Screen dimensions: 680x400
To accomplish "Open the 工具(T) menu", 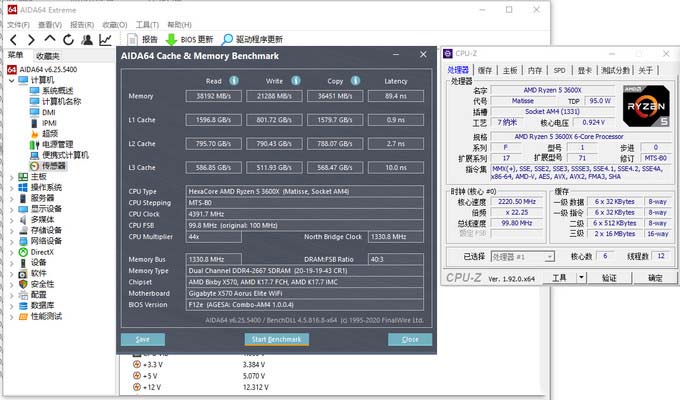I will pyautogui.click(x=147, y=25).
